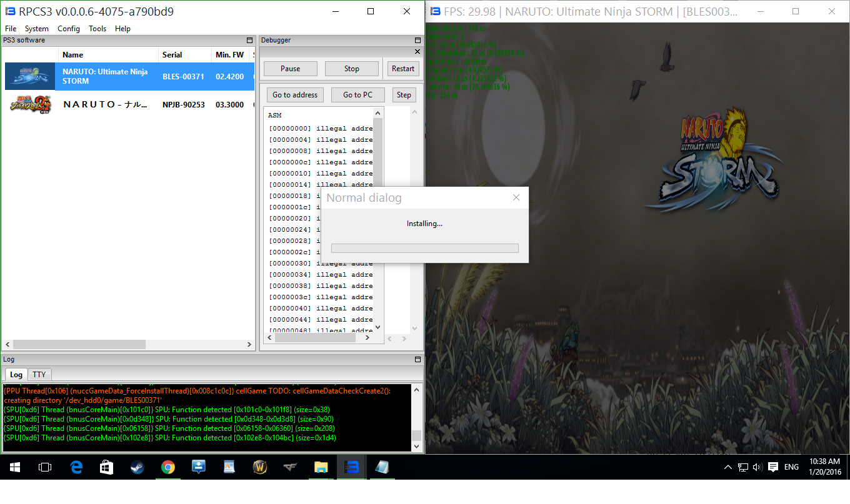The width and height of the screenshot is (850, 504).
Task: Click NARUTO Ultimate Ninja STORM game thumbnail
Action: 30,76
